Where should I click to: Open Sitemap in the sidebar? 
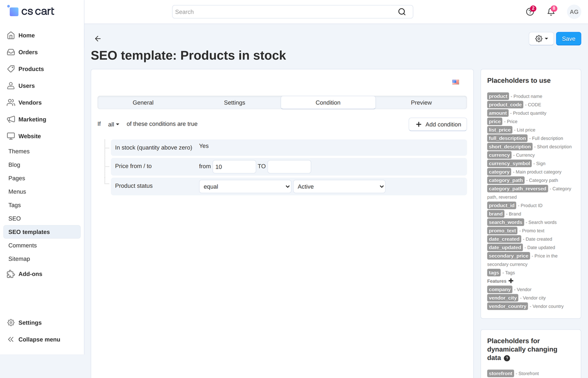19,259
